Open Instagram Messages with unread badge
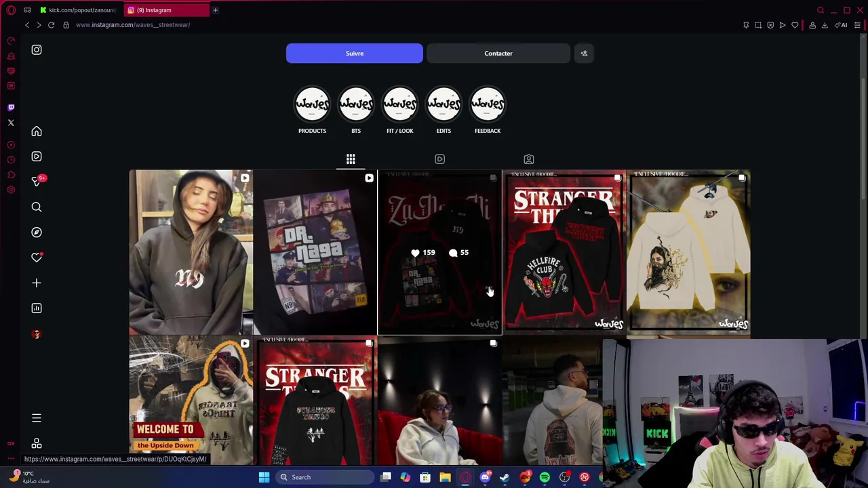 [x=38, y=181]
